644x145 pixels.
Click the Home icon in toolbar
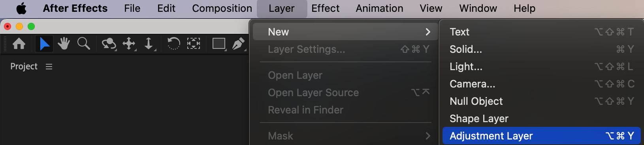(x=19, y=43)
